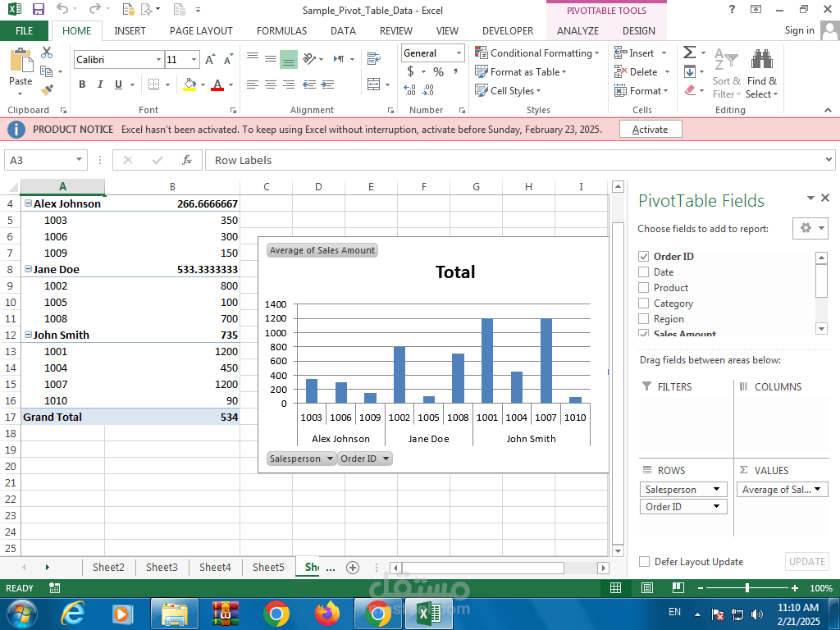Click the Comma Style icon
840x630 pixels.
coord(455,72)
